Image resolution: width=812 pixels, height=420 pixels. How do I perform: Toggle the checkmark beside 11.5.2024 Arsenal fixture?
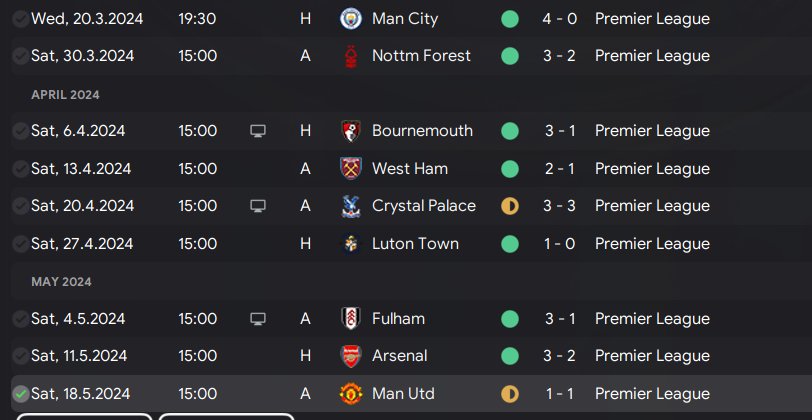tap(21, 356)
